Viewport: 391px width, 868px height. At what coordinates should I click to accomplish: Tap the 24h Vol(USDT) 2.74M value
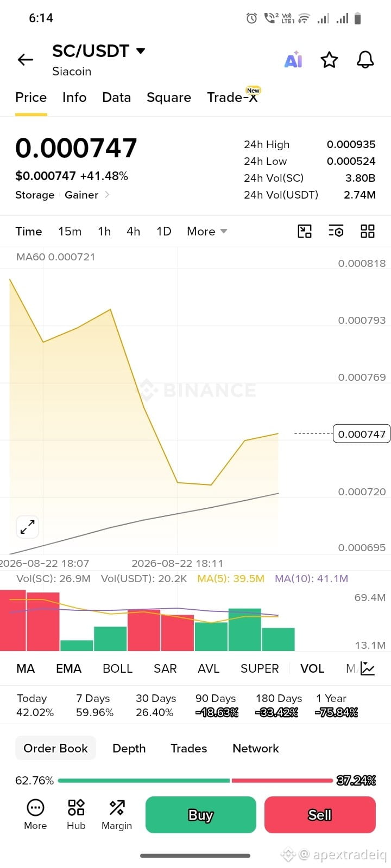click(360, 195)
